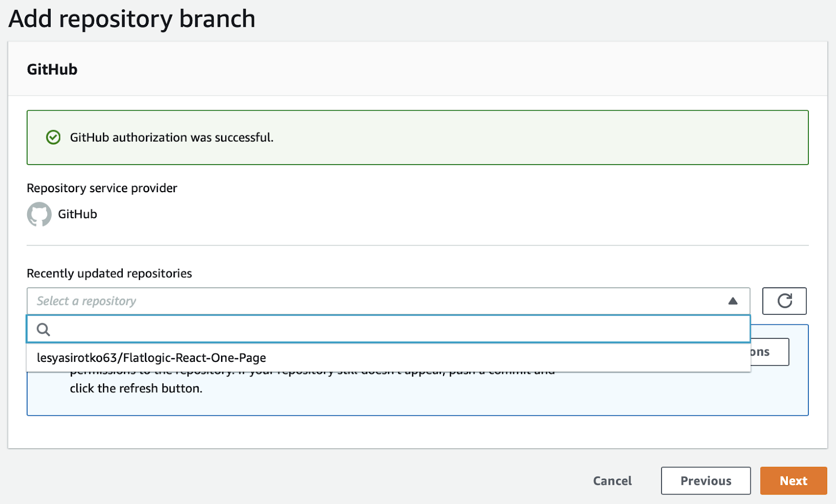Click the green success checkmark icon
This screenshot has height=504, width=836.
click(x=53, y=137)
